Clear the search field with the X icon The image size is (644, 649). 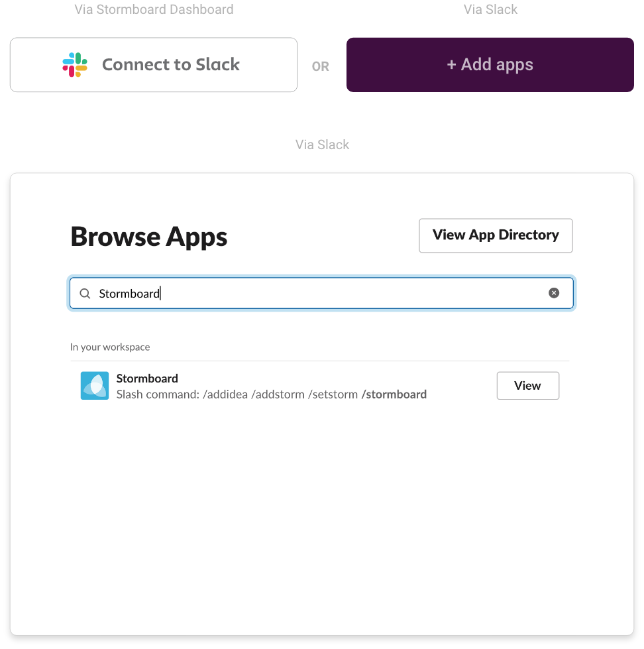[x=554, y=293]
